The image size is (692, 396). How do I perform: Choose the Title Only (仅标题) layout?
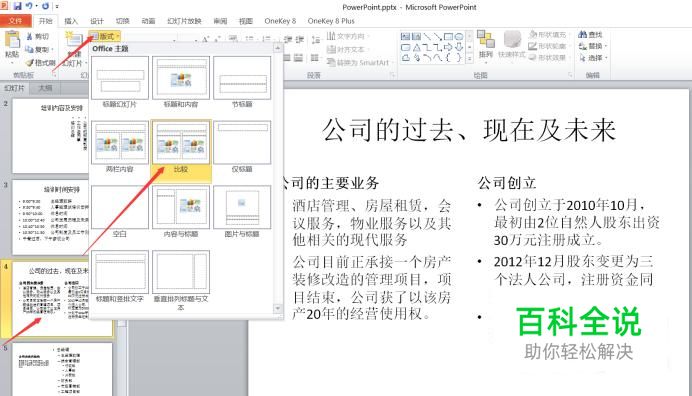tap(242, 147)
